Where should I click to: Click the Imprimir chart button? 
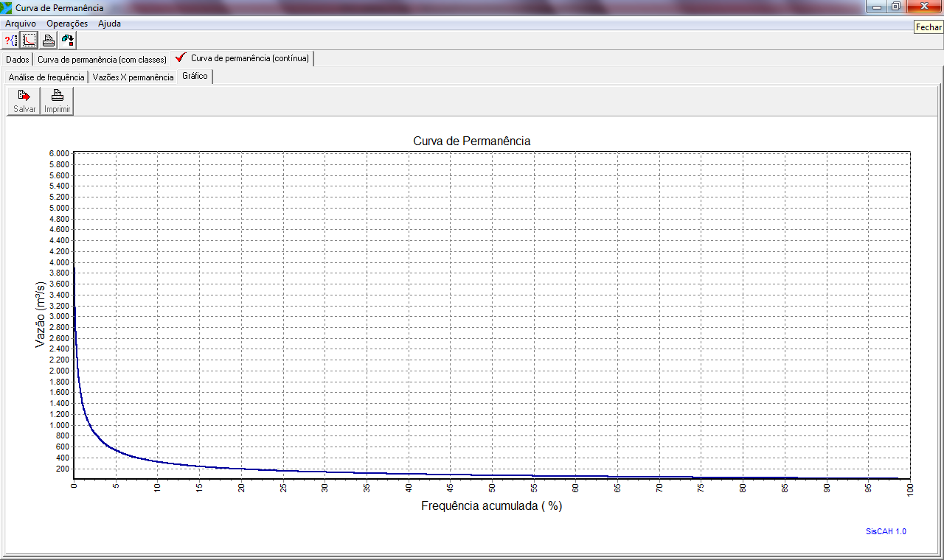tap(57, 101)
